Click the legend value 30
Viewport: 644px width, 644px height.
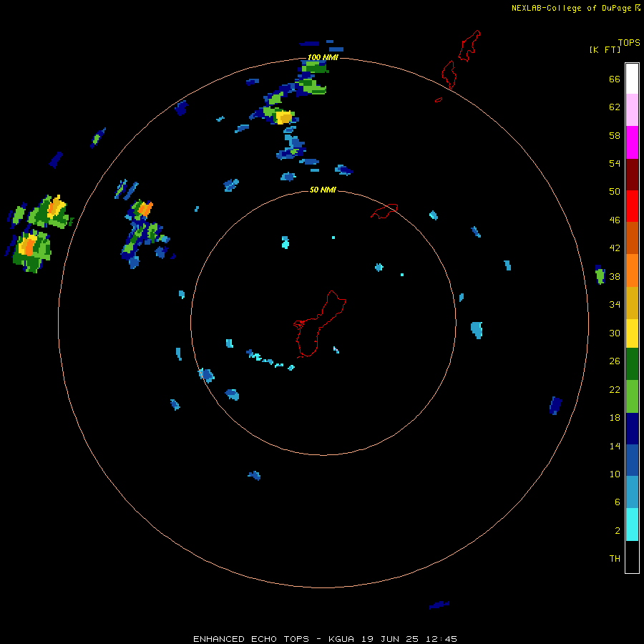click(x=615, y=333)
